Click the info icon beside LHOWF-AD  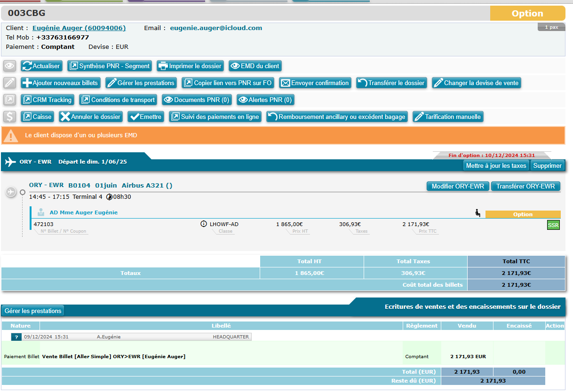coord(204,224)
